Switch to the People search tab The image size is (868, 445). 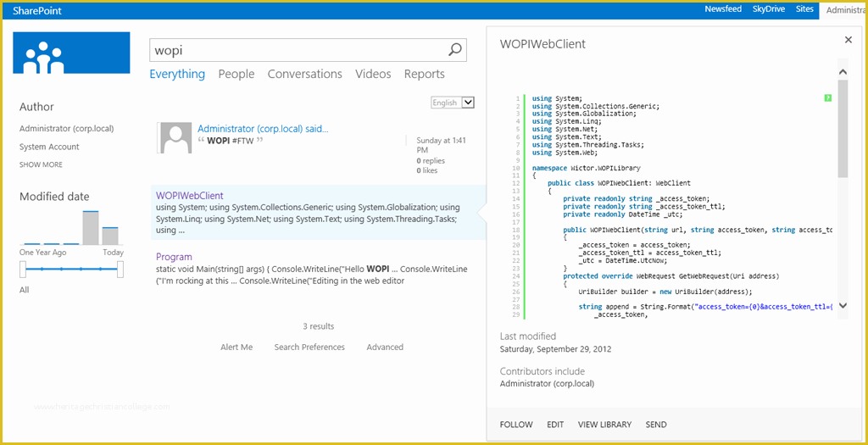click(236, 75)
